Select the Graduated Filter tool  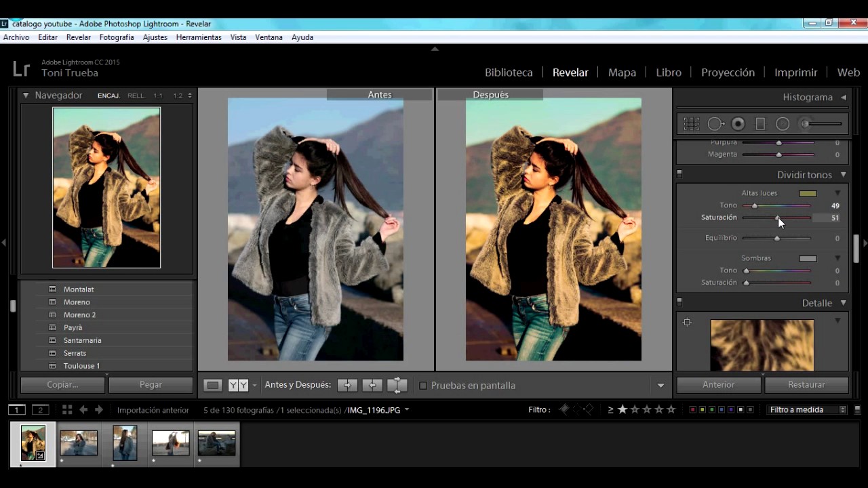click(760, 124)
